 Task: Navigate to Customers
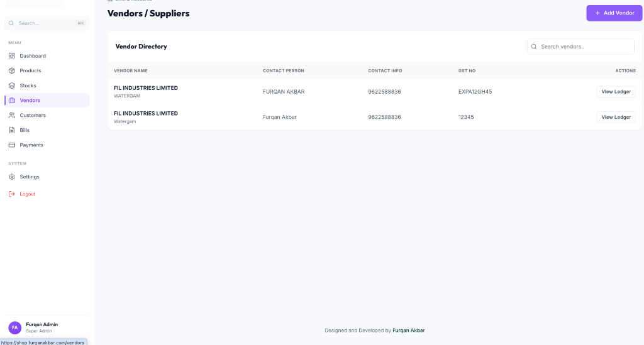coord(47,115)
